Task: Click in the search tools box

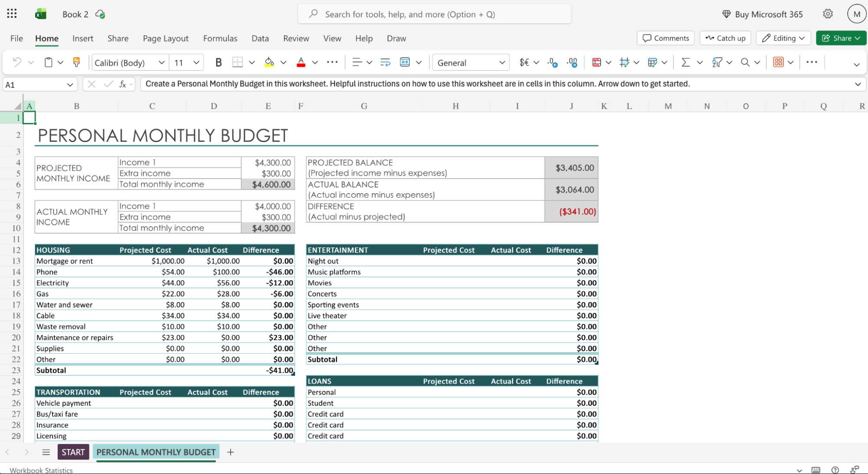Action: (x=434, y=14)
